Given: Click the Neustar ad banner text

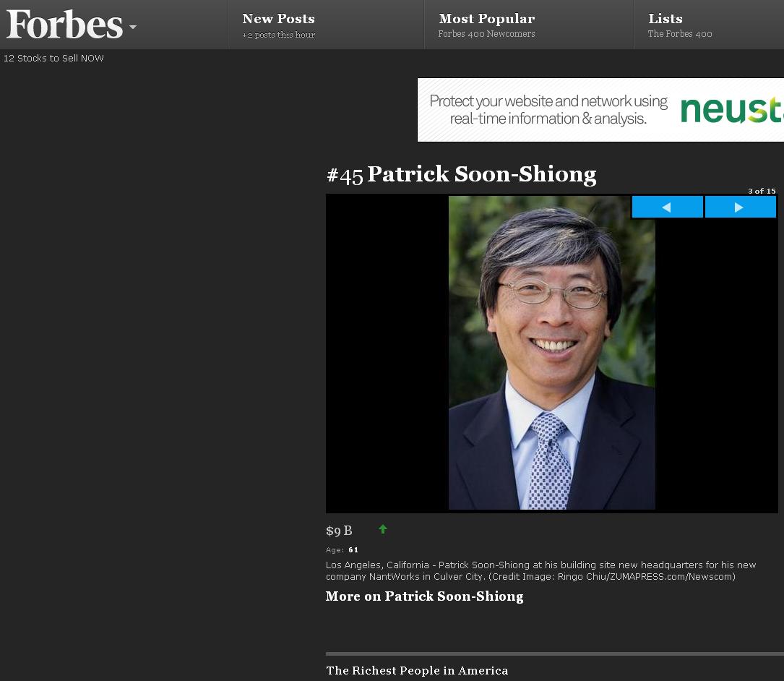Looking at the screenshot, I should click(548, 110).
